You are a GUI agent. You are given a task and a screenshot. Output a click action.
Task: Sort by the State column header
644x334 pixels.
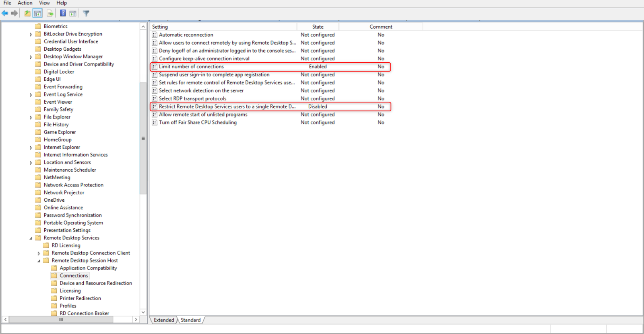click(318, 27)
